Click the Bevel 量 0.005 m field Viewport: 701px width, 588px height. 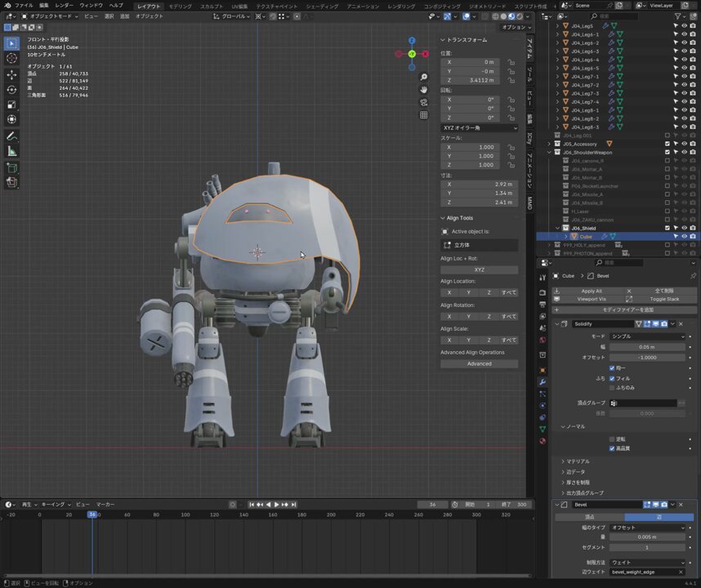point(647,537)
